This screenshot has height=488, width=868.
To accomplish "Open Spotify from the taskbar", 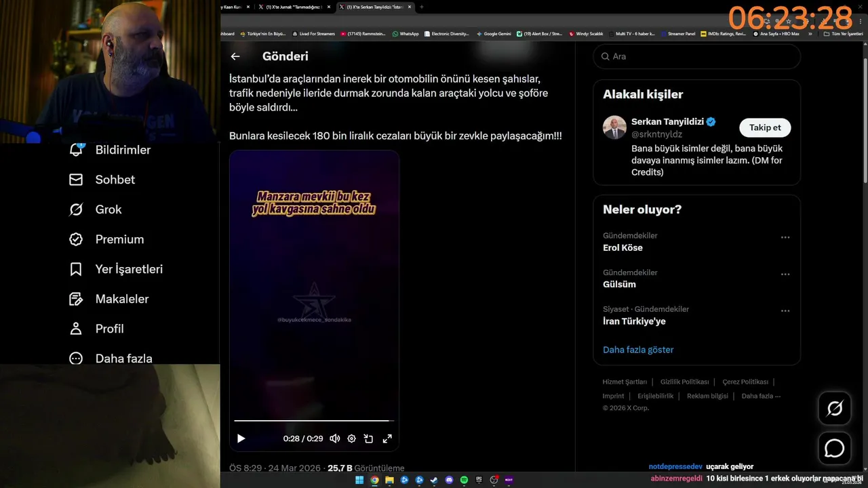I will click(x=464, y=480).
